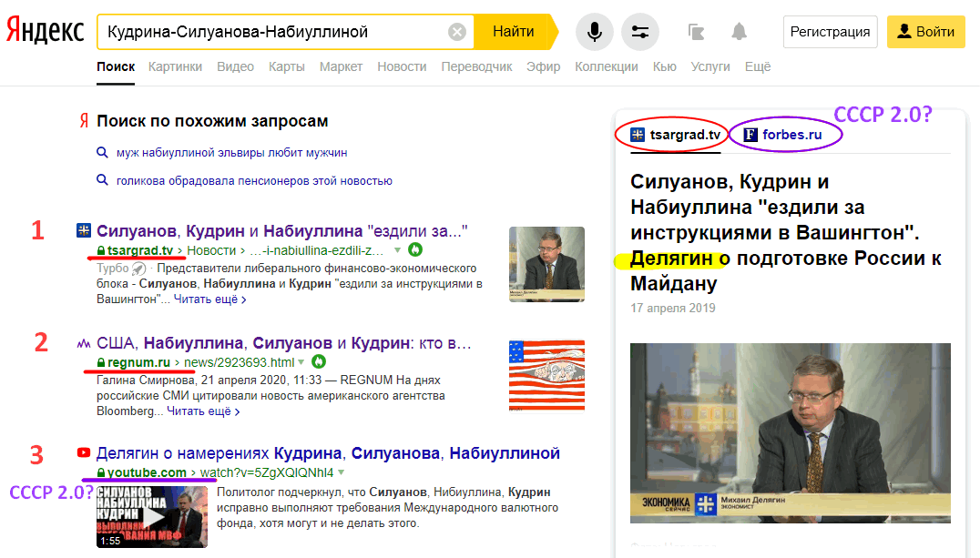Click the Регистрация button
Image resolution: width=980 pixels, height=558 pixels.
(x=830, y=32)
